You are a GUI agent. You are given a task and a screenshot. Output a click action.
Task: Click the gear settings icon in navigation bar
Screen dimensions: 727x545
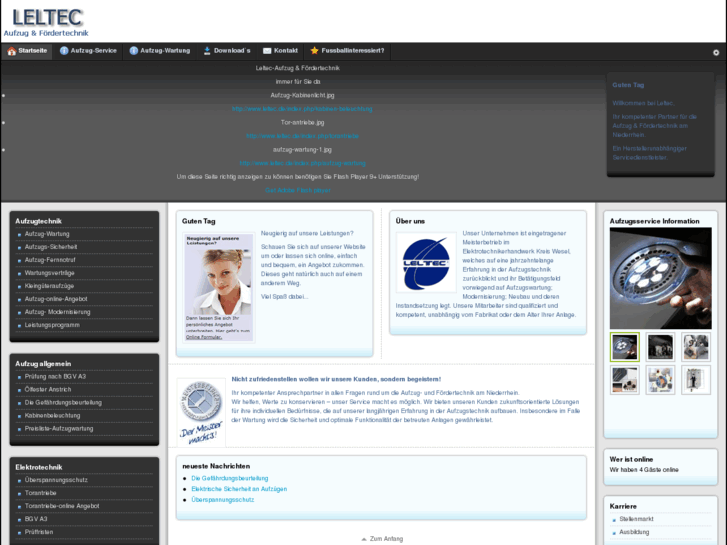pos(716,53)
